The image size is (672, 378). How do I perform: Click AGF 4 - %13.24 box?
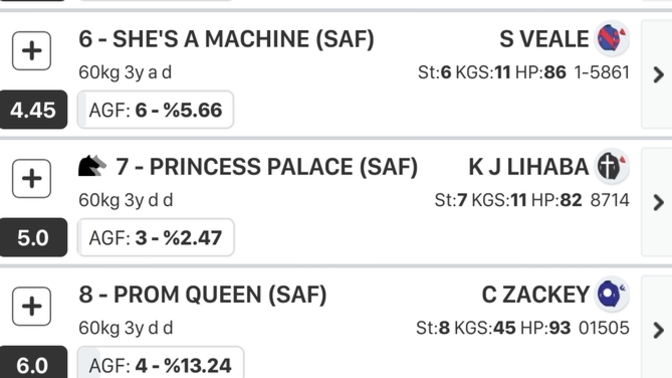(x=161, y=363)
